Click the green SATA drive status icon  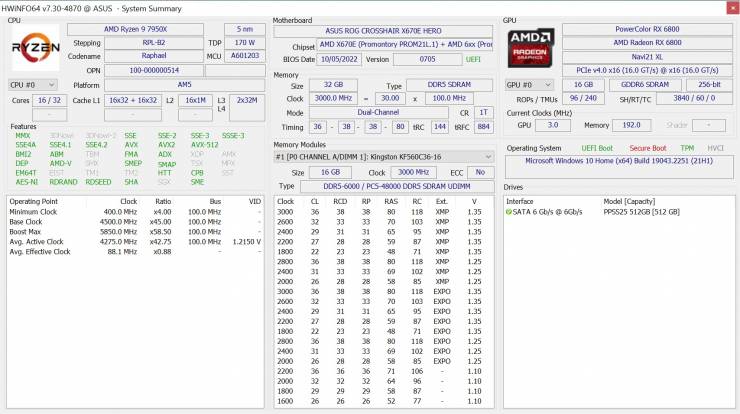coord(509,212)
